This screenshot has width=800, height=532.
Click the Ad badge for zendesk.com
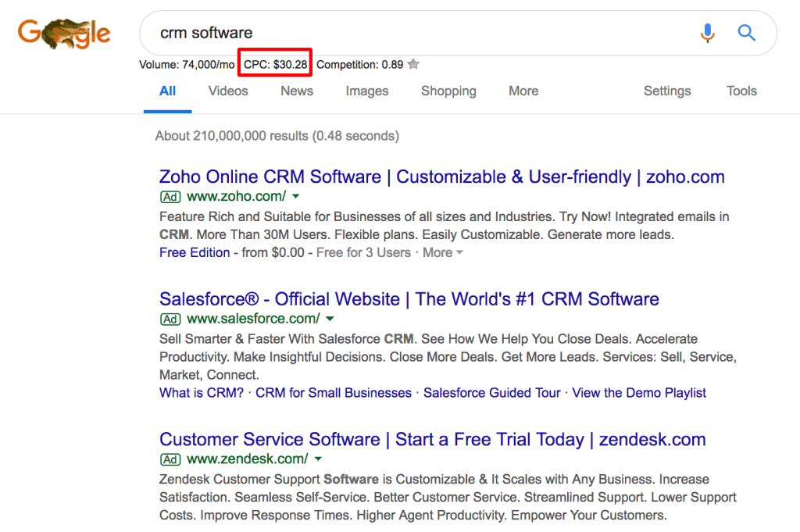coord(170,459)
